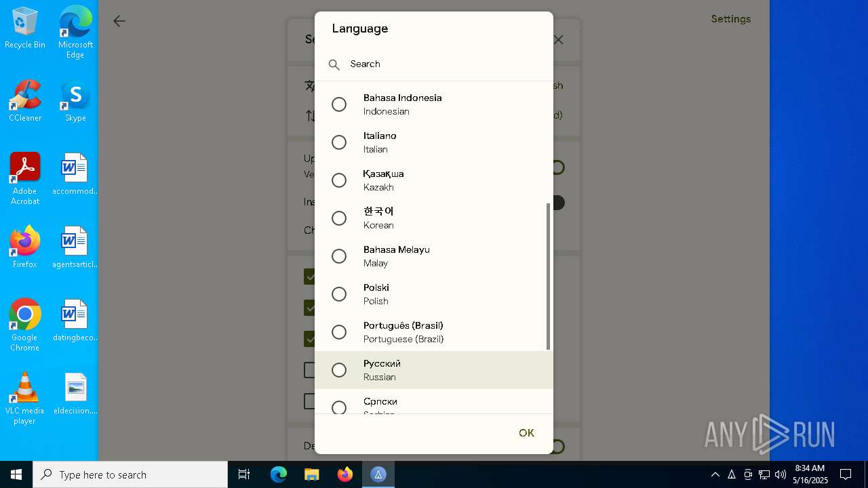Open the agentsarticl.. Word document icon
The image size is (868, 488).
75,247
